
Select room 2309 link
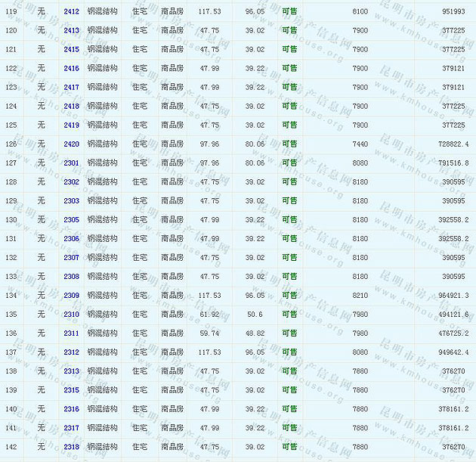pos(71,296)
